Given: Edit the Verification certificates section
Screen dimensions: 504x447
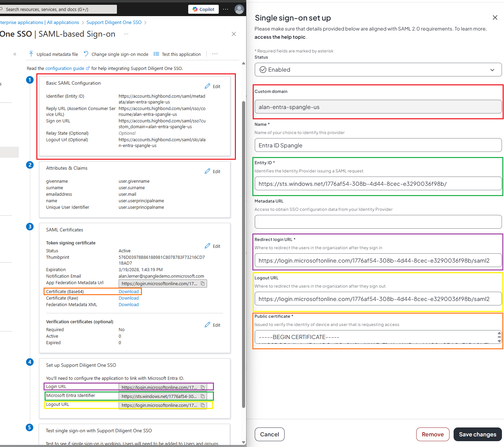Looking at the screenshot, I should pyautogui.click(x=213, y=325).
